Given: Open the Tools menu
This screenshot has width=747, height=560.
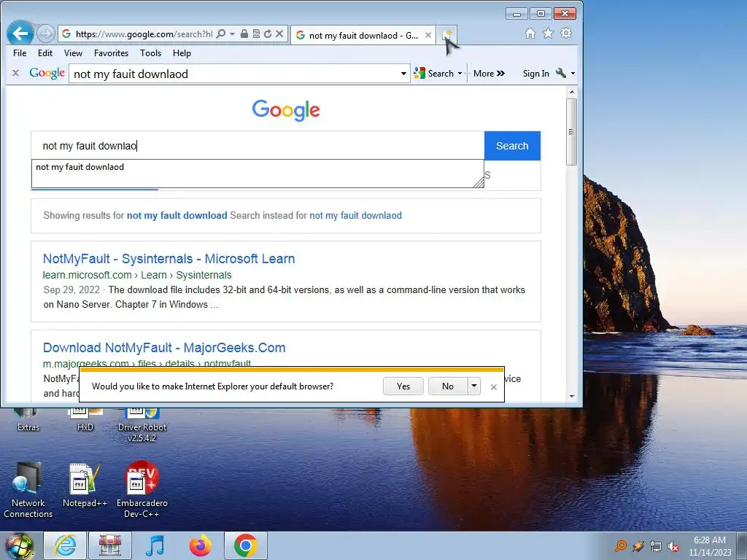Looking at the screenshot, I should (150, 52).
